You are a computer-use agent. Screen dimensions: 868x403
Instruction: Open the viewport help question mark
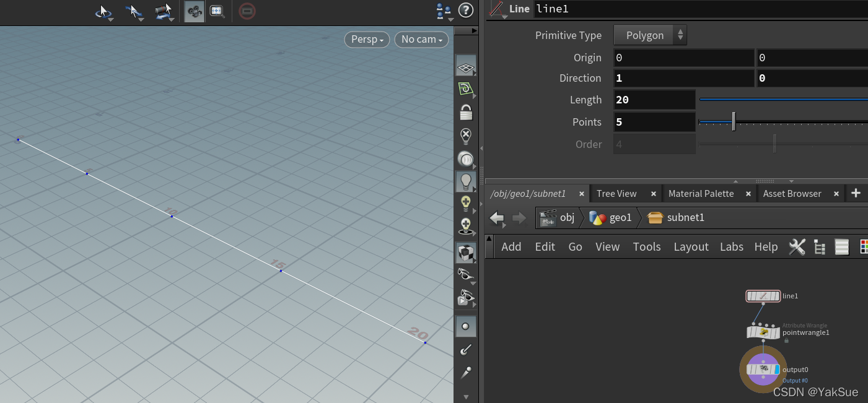click(465, 11)
